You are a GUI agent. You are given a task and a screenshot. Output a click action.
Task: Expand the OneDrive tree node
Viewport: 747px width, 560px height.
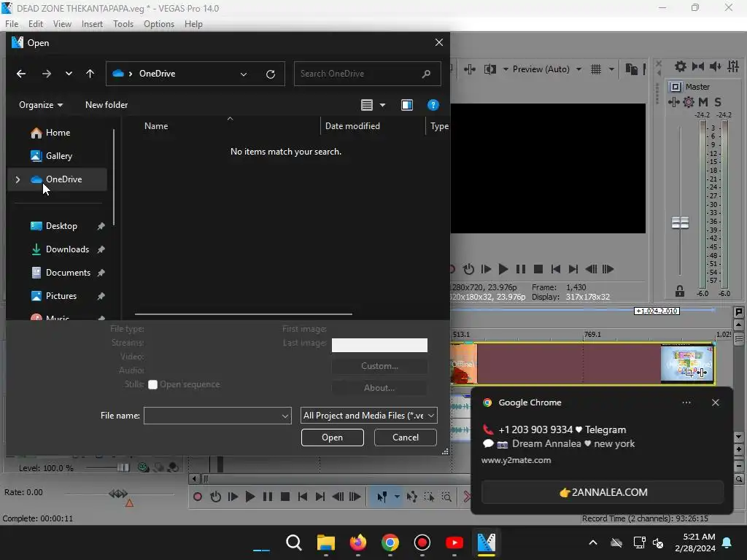(18, 179)
